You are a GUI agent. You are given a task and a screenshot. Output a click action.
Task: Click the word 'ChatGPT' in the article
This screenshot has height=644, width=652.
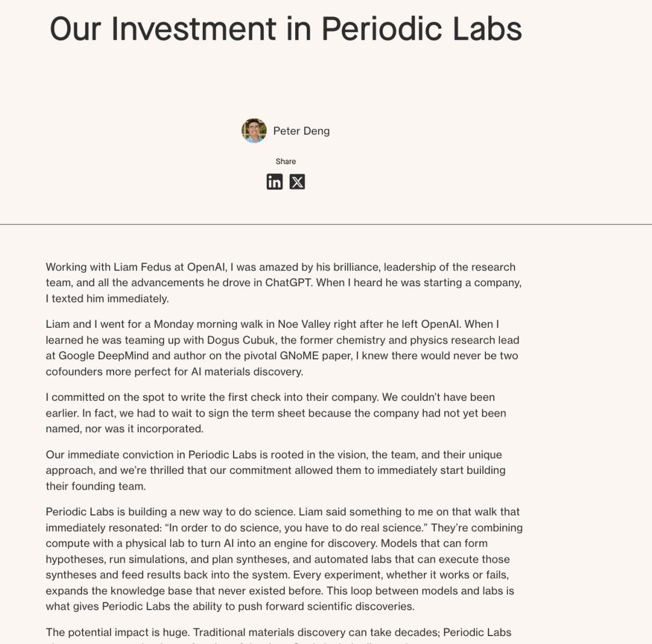288,282
